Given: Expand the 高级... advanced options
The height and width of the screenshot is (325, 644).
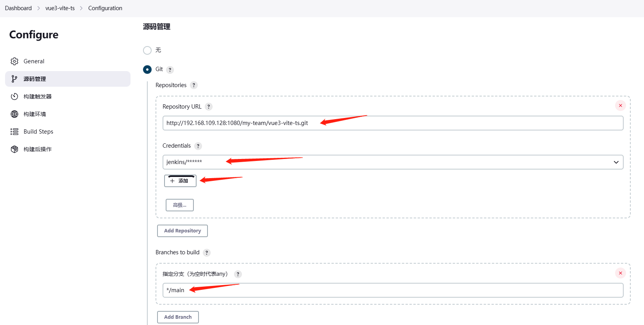Looking at the screenshot, I should [180, 205].
